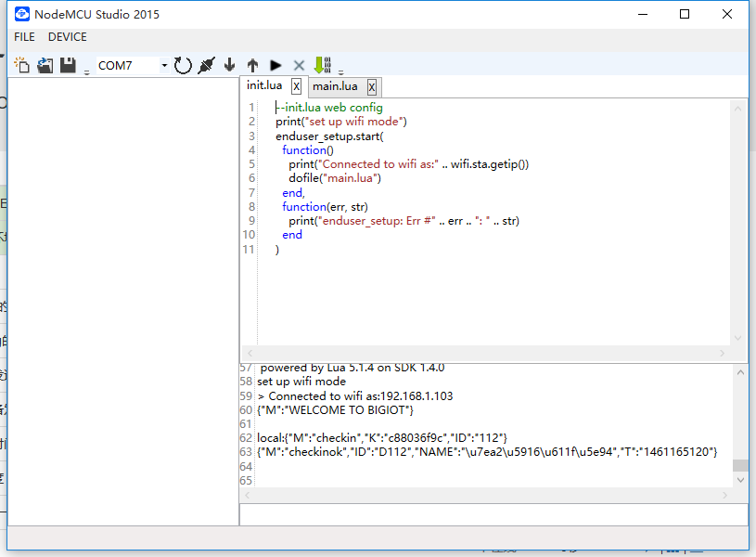The height and width of the screenshot is (557, 756).
Task: Click the "enduser_setup: Err #" print line
Action: pyautogui.click(x=404, y=221)
